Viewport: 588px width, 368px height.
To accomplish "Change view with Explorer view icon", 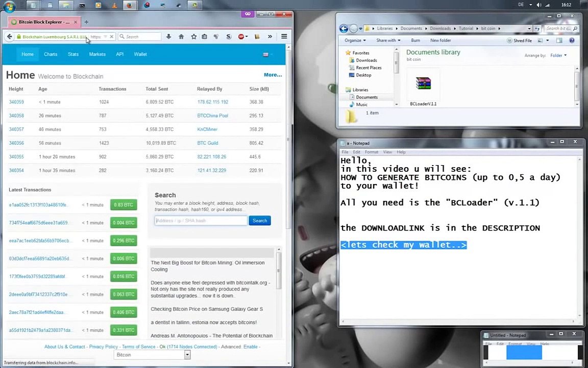I will click(540, 40).
